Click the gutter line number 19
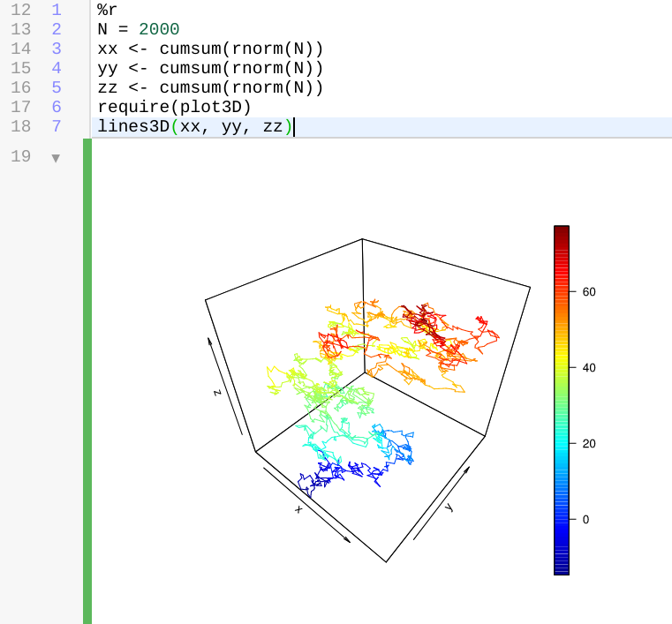Image resolution: width=672 pixels, height=624 pixels. (x=20, y=157)
